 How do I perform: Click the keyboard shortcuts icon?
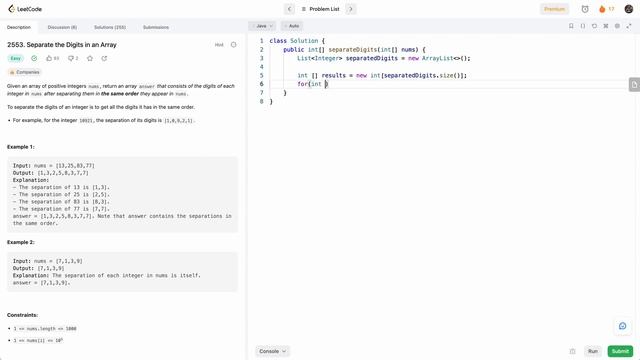[606, 26]
